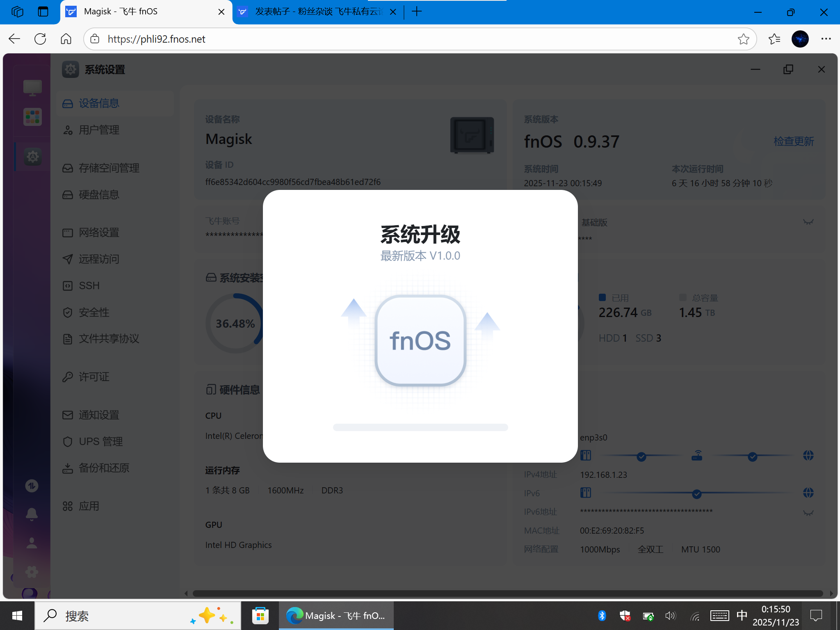Open the browser tab actions dropdown
This screenshot has height=630, width=840.
coord(43,11)
